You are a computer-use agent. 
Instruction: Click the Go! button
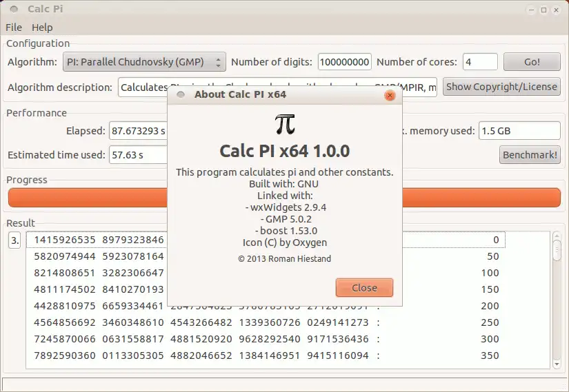coord(532,62)
